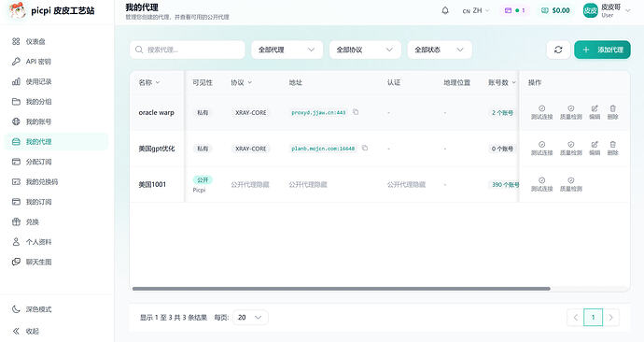Open 兑换 in the sidebar
Viewport: 644px width, 342px height.
(x=57, y=222)
